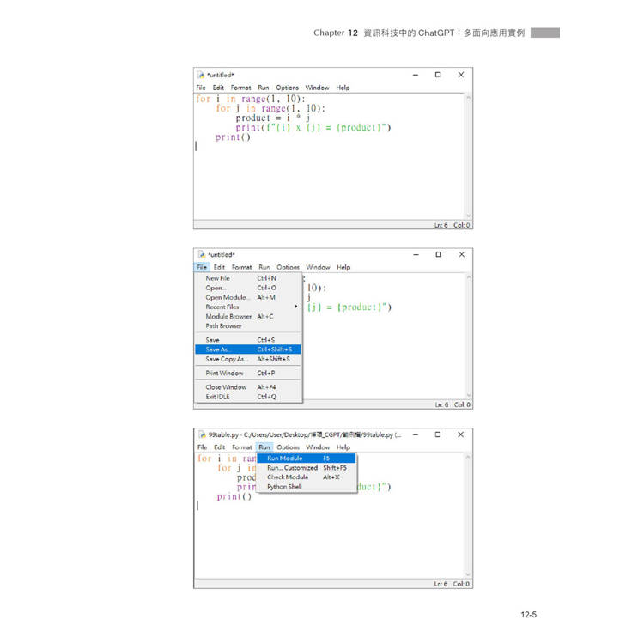Viewport: 644px width, 644px height.
Task: Choose New File from the File menu
Action: pos(248,278)
